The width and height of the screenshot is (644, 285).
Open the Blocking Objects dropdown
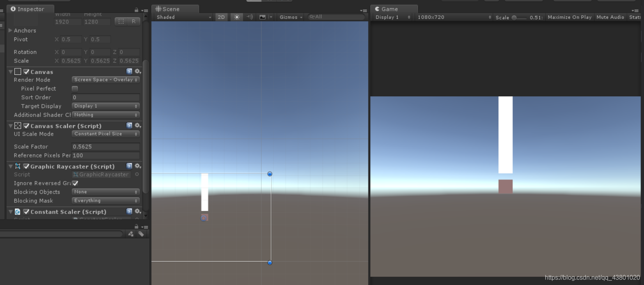[x=106, y=192]
